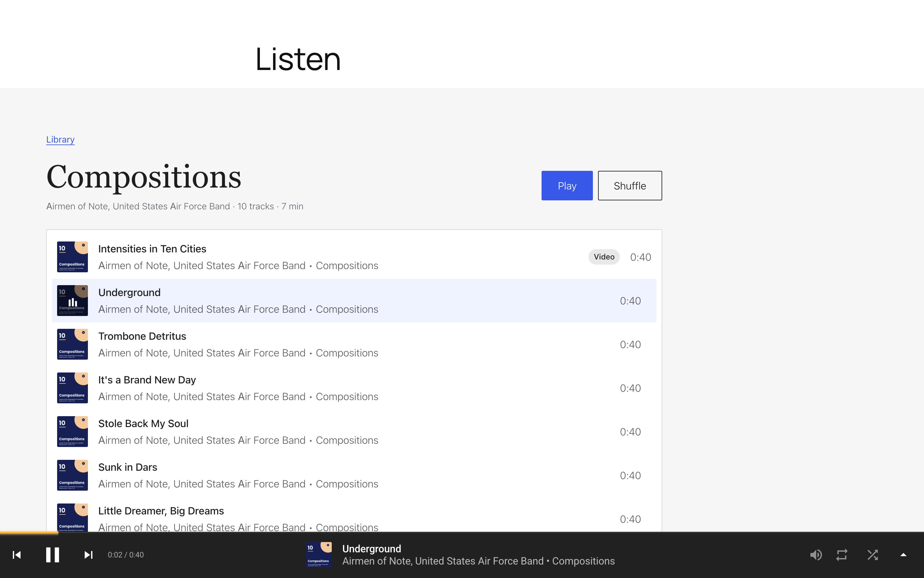Click the Underground title in player bar

372,548
